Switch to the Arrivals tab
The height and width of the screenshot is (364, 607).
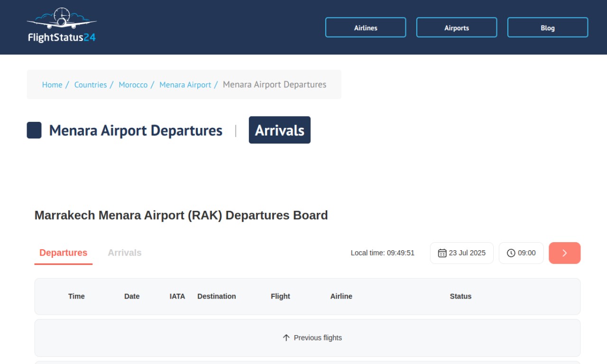(x=125, y=253)
